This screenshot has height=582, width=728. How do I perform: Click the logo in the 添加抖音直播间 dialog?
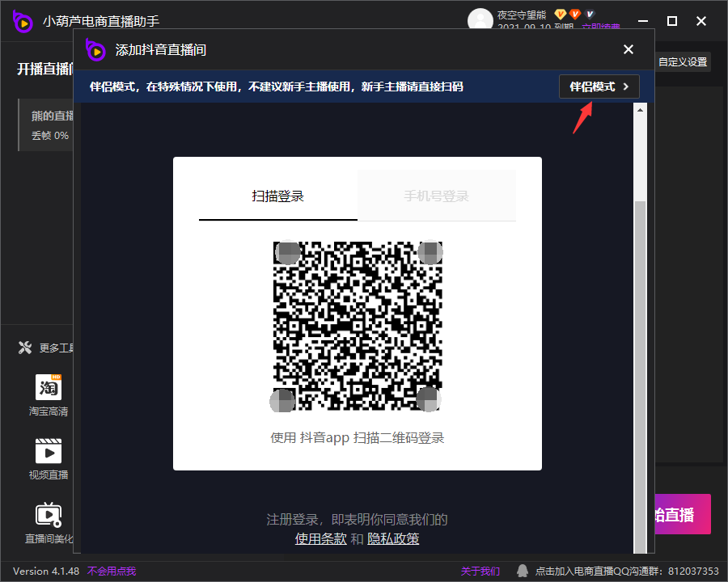pyautogui.click(x=96, y=49)
